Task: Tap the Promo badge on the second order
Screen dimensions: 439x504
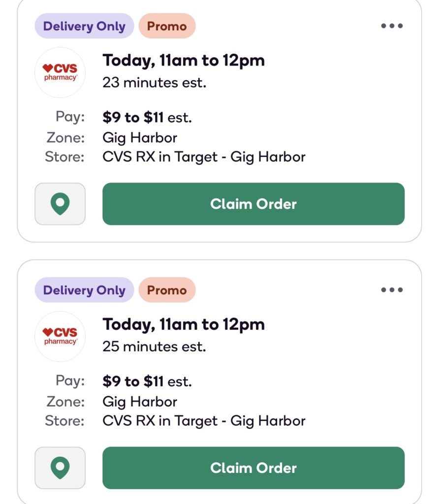Action: (x=167, y=290)
